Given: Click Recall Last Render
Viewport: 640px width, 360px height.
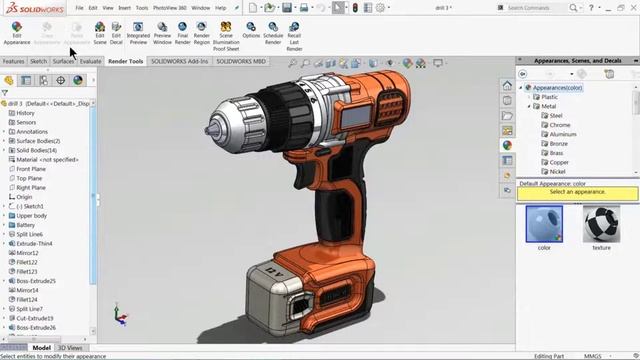Looking at the screenshot, I should coord(294,37).
